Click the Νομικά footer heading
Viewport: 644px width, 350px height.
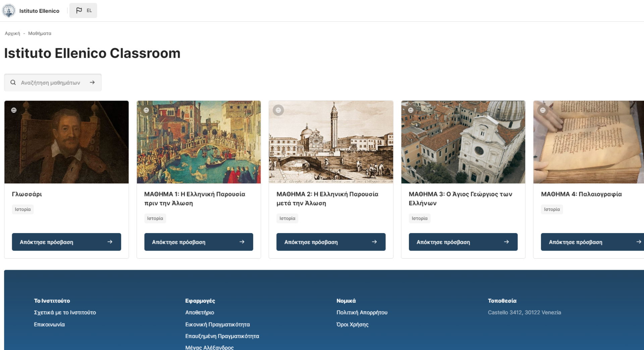[x=346, y=301]
